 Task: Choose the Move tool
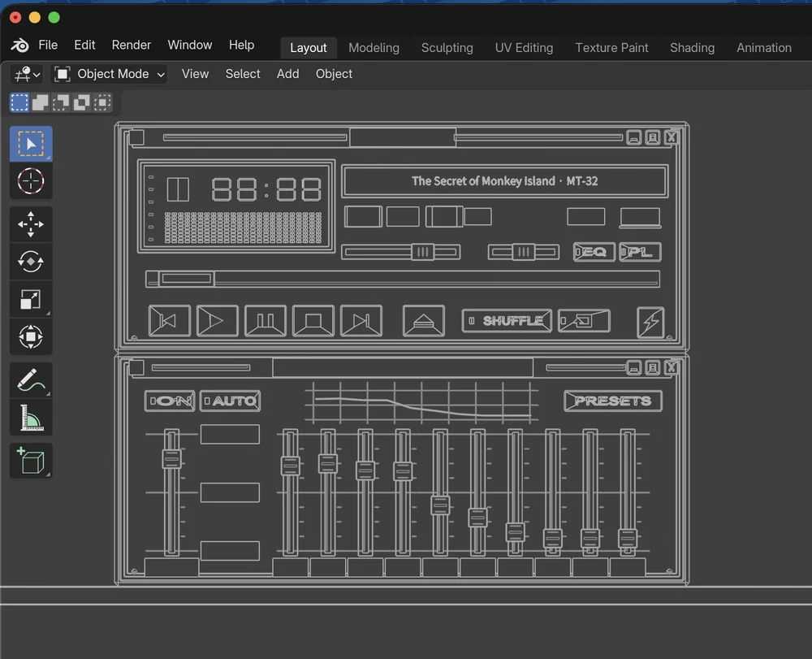click(31, 224)
